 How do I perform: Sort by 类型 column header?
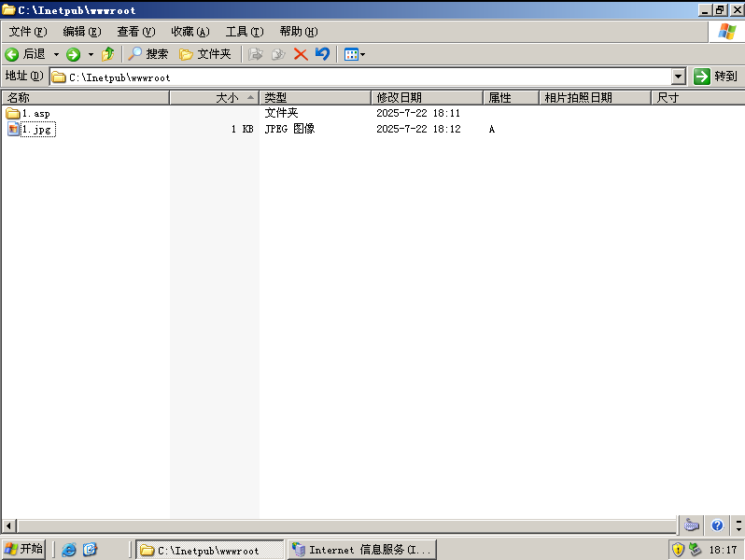tap(315, 98)
